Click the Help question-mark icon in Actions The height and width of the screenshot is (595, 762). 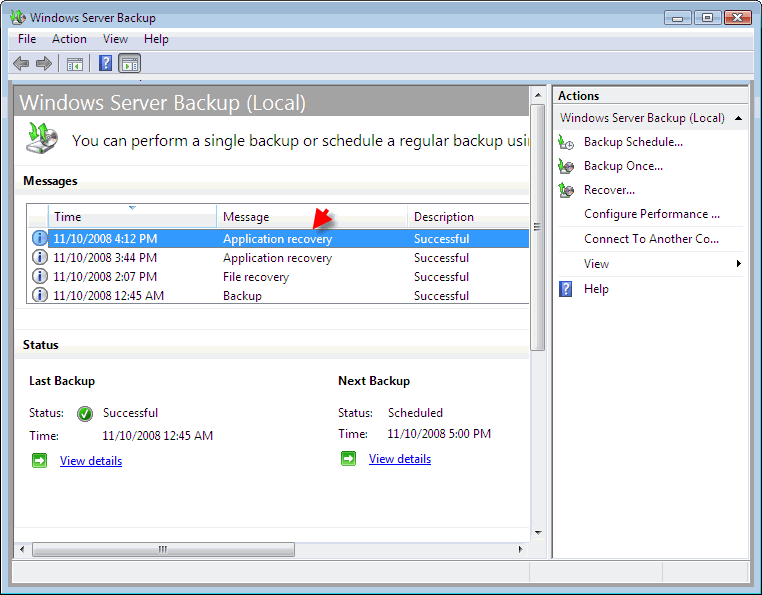pos(566,289)
